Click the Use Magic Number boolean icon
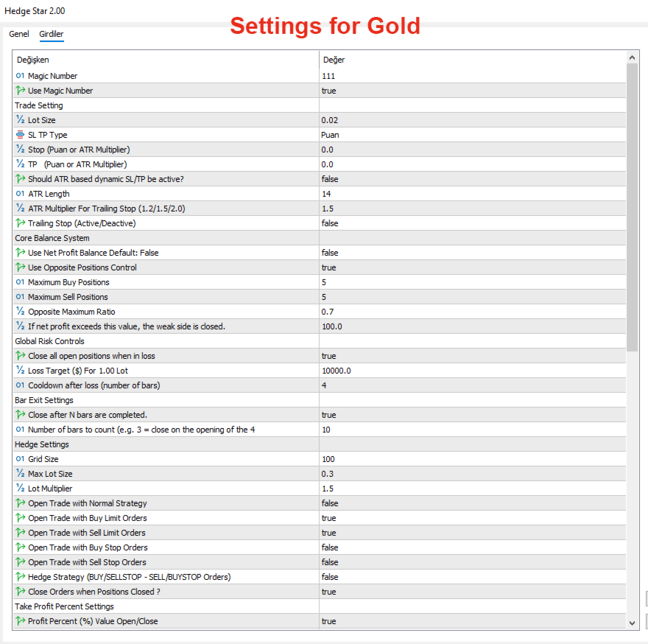The image size is (648, 644). (20, 91)
